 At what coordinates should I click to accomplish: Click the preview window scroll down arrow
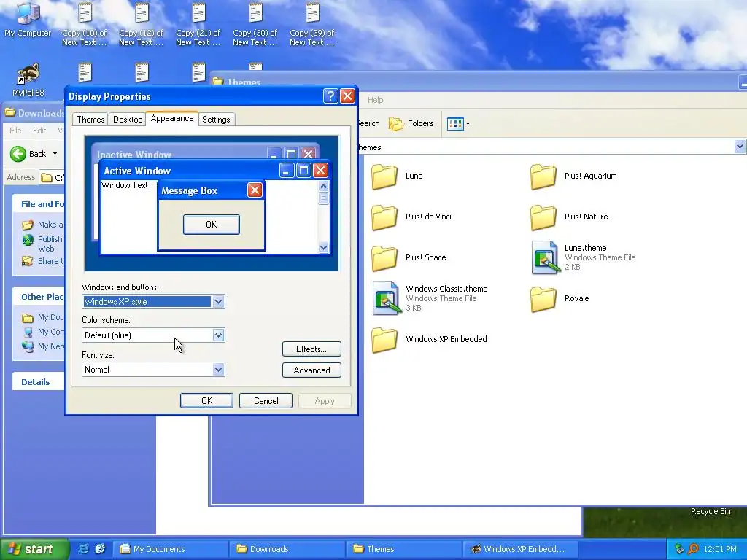pyautogui.click(x=323, y=248)
